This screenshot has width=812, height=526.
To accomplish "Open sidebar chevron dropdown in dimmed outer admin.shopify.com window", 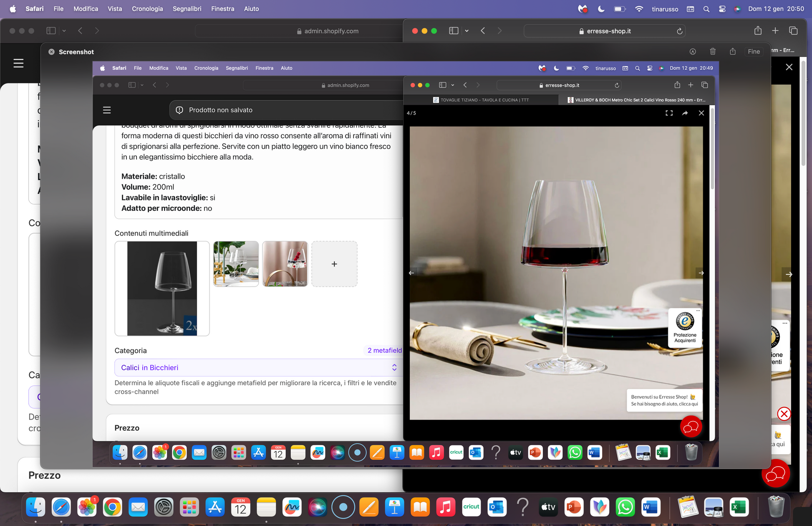I will (x=64, y=31).
